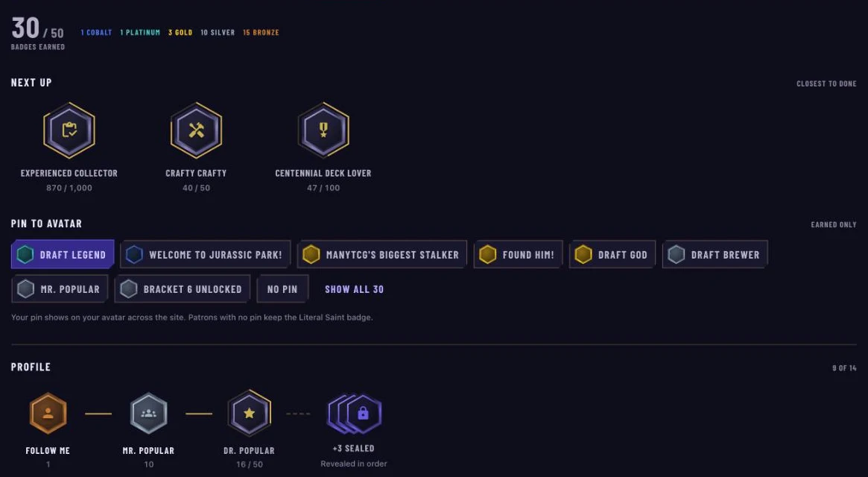Pin the Mr. Popular chip to avatar
Viewport: 868px width, 477px height.
[x=60, y=288]
